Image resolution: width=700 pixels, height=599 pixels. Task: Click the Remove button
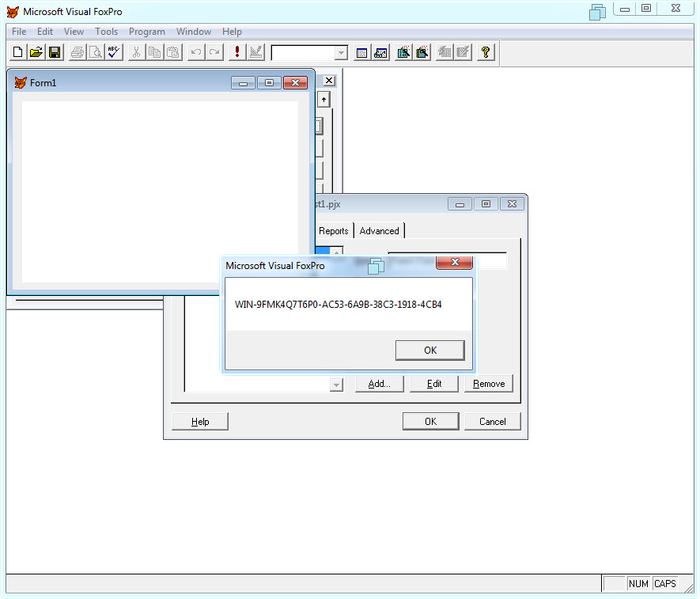tap(488, 384)
